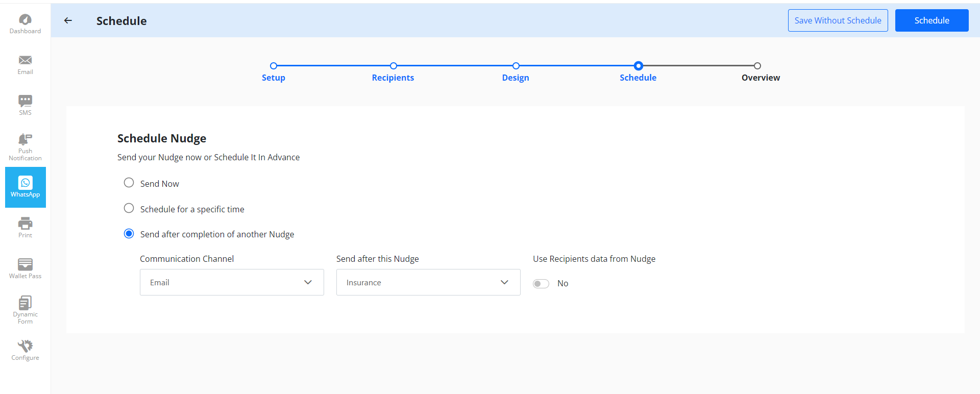The image size is (980, 394).
Task: Click 'Communication Channel' label text
Action: click(x=187, y=259)
